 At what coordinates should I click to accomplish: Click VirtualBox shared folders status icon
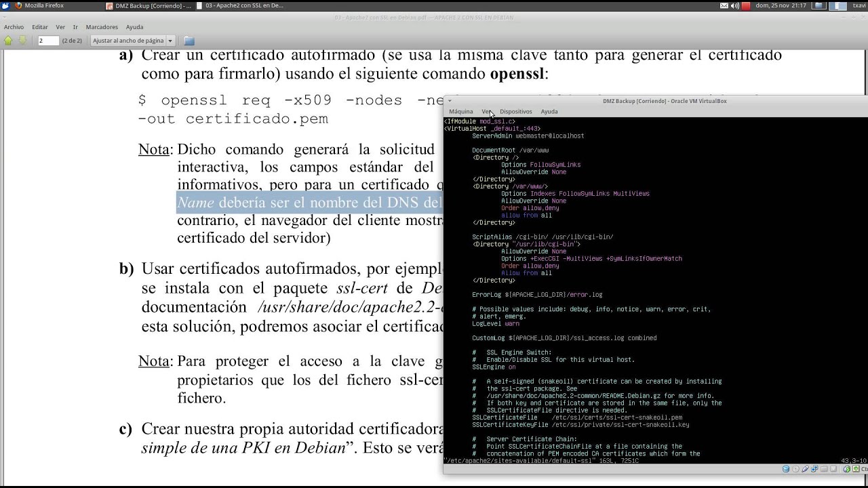824,469
